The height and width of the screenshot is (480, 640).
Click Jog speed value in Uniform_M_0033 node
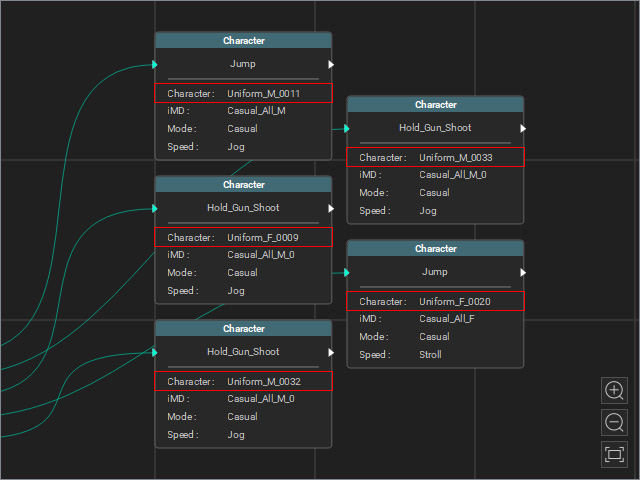coord(428,211)
